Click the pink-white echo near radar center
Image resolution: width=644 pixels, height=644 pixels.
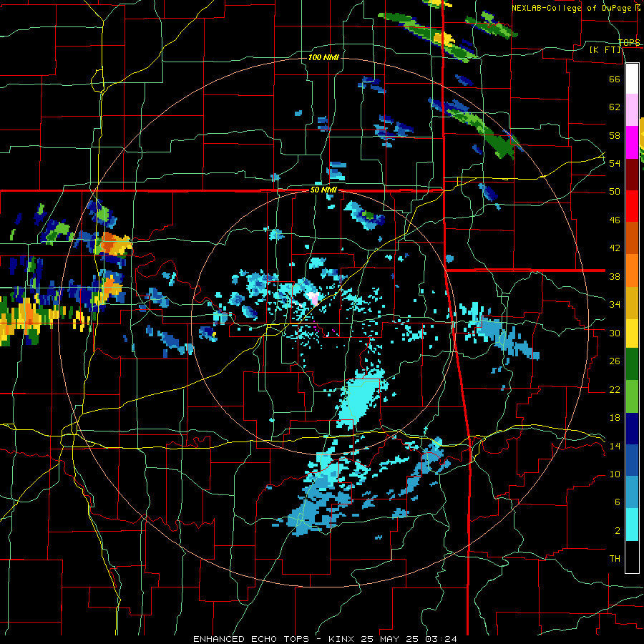[x=313, y=298]
